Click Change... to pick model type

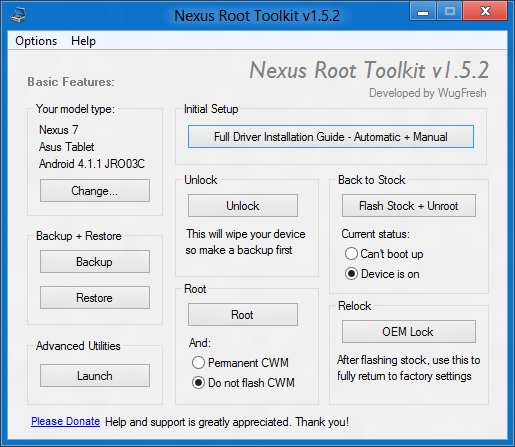pos(95,191)
